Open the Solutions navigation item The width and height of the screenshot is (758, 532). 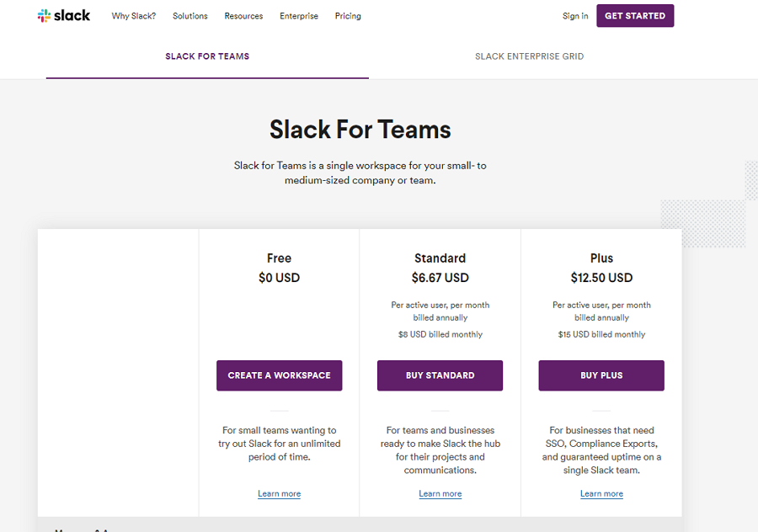point(190,16)
